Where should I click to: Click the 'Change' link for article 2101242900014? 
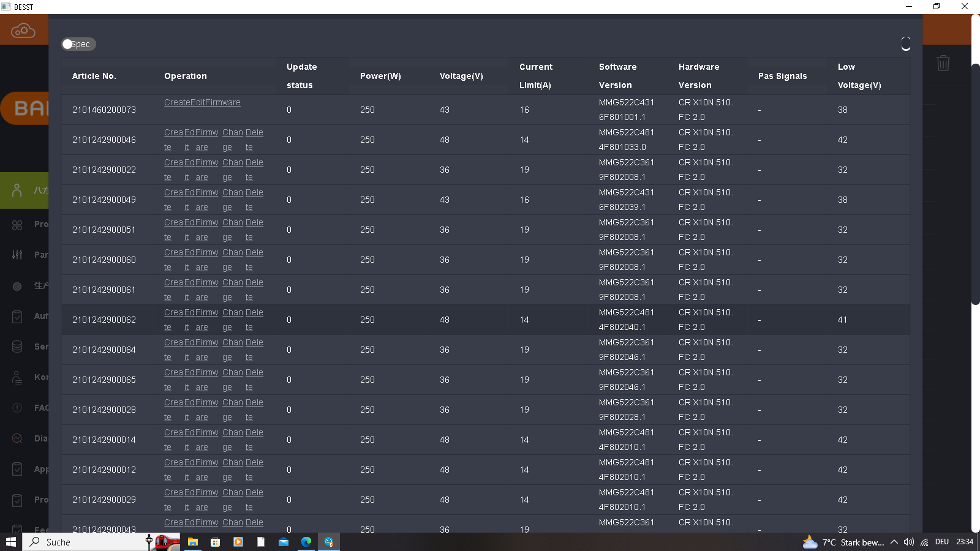click(233, 440)
